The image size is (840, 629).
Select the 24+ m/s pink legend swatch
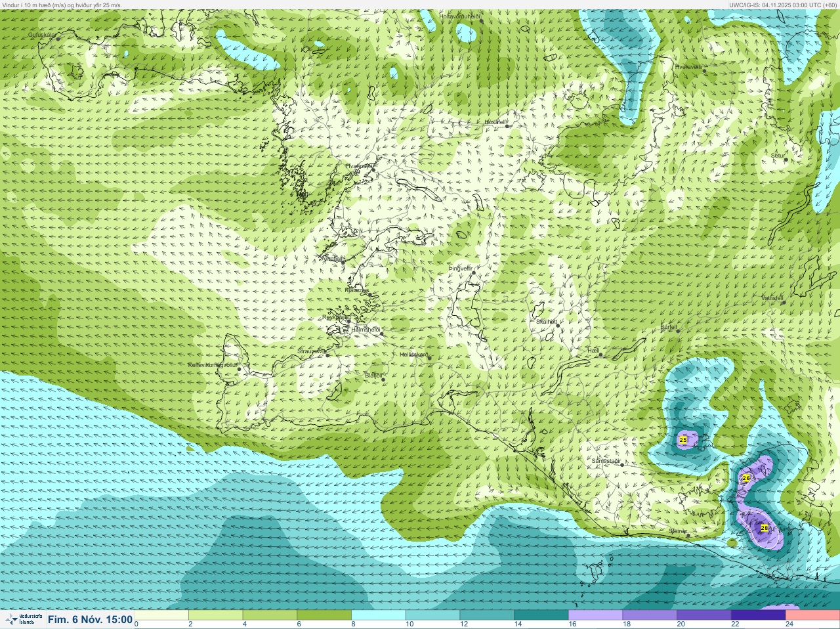click(x=812, y=615)
